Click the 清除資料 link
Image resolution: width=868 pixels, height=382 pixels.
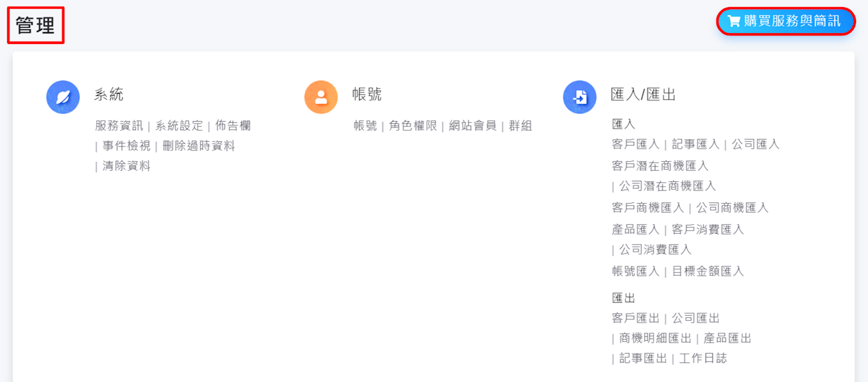click(x=126, y=166)
